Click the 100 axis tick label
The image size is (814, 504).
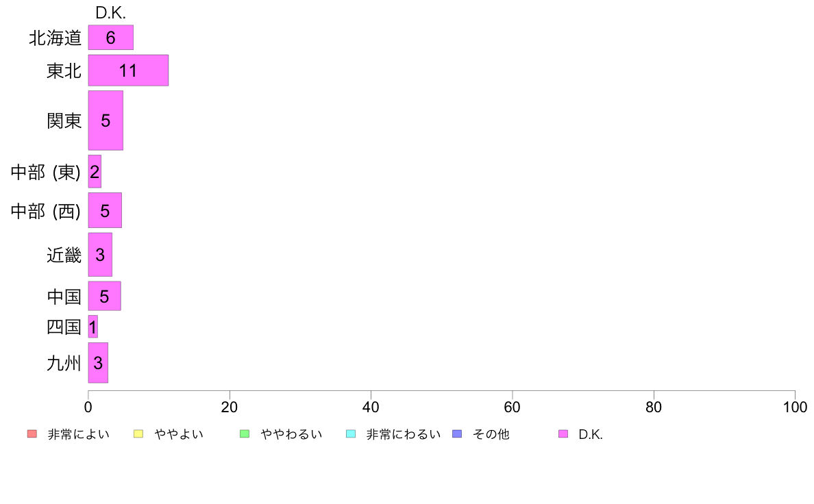pos(795,407)
